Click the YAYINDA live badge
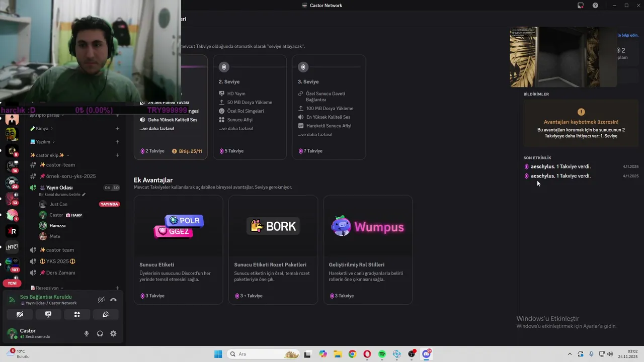Screen dimensions: 644x362 (109, 204)
